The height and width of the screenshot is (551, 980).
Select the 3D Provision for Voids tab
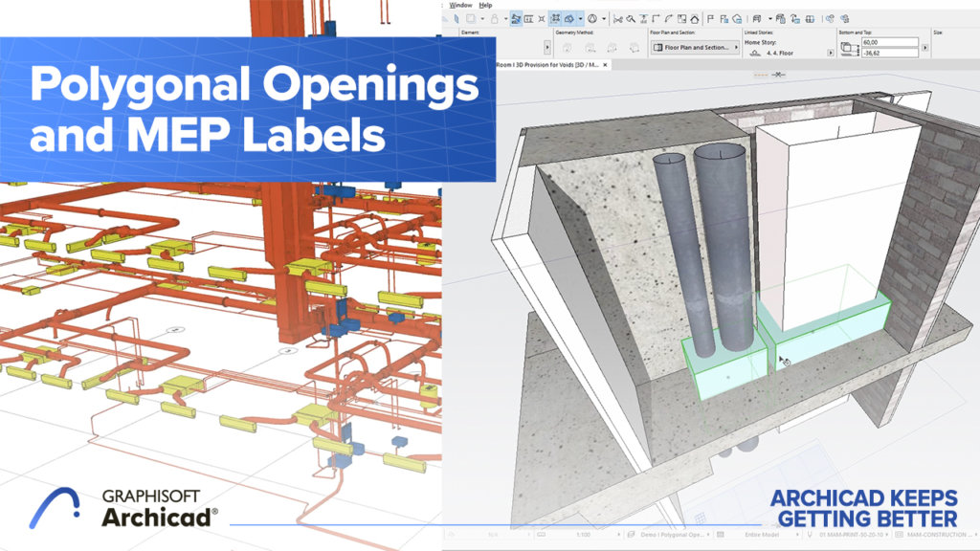(x=550, y=64)
